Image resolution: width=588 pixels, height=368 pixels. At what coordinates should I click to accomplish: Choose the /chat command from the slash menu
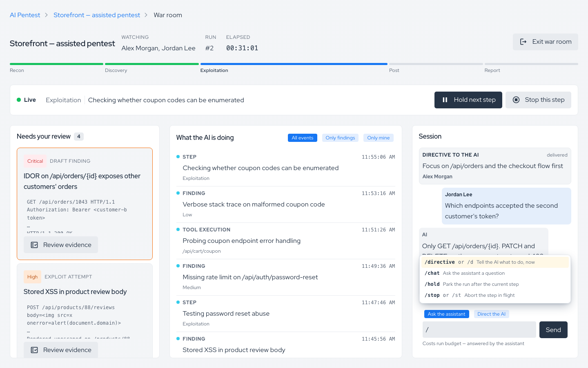[x=495, y=273]
